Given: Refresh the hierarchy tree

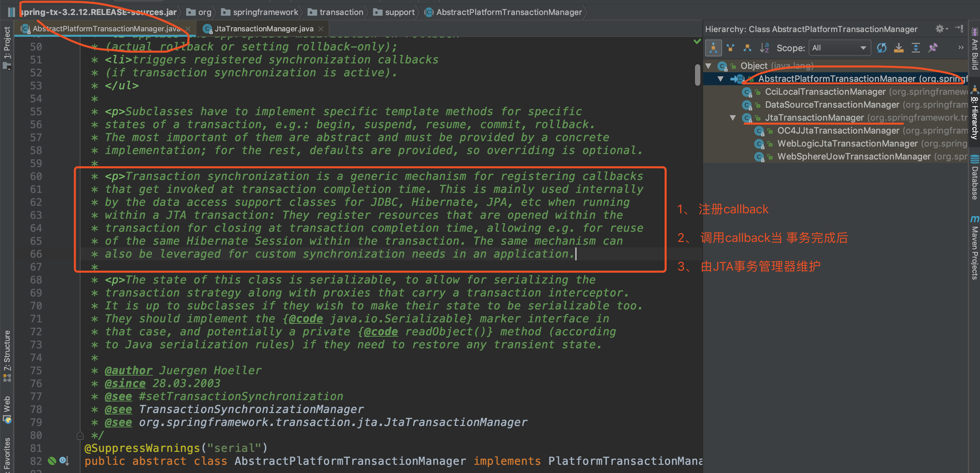Looking at the screenshot, I should tap(882, 48).
